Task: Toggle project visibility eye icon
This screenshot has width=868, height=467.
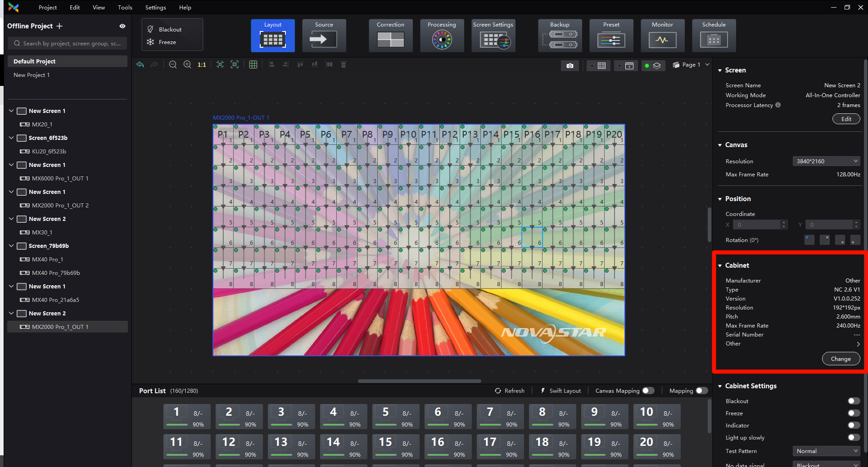Action: coord(122,26)
